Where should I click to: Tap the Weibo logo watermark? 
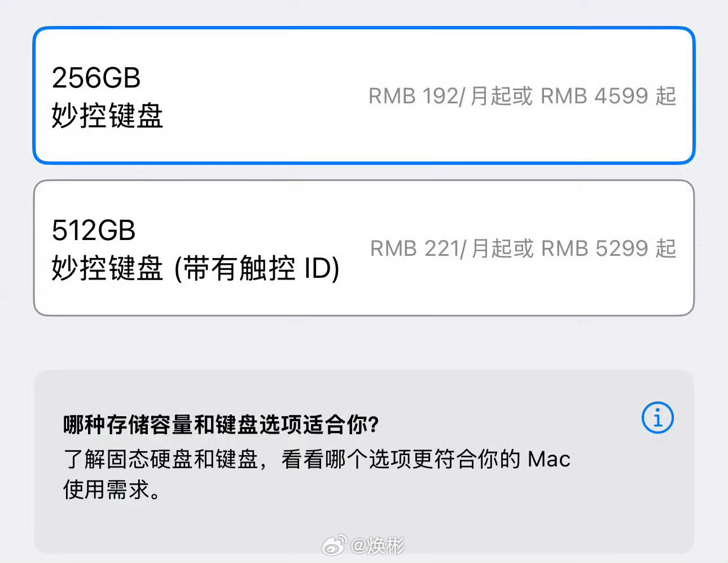point(335,545)
